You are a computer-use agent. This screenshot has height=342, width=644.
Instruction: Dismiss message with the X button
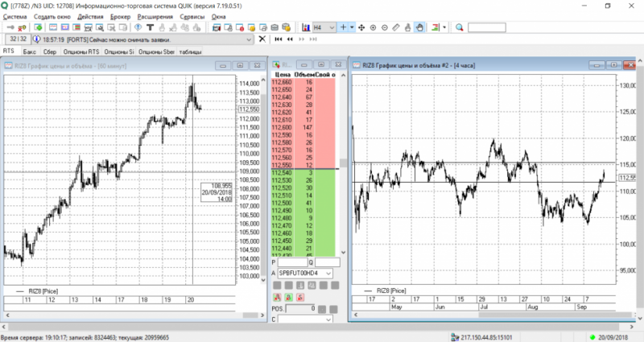tap(262, 39)
